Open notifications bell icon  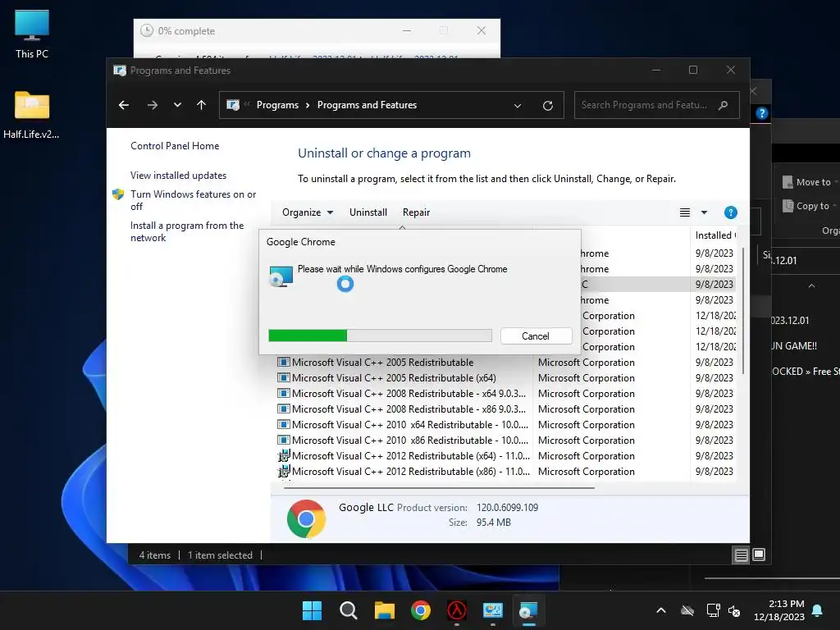click(818, 610)
